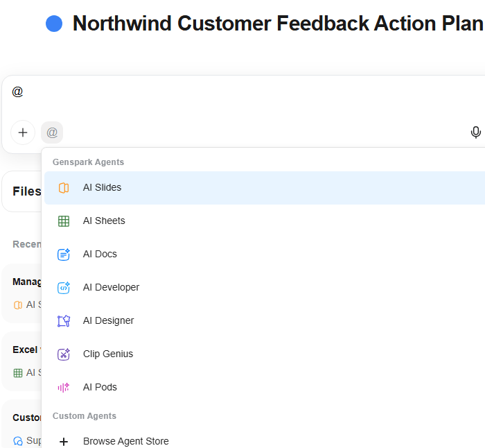Screen dimensions: 485x448
Task: Start voice input with microphone icon
Action: [476, 132]
